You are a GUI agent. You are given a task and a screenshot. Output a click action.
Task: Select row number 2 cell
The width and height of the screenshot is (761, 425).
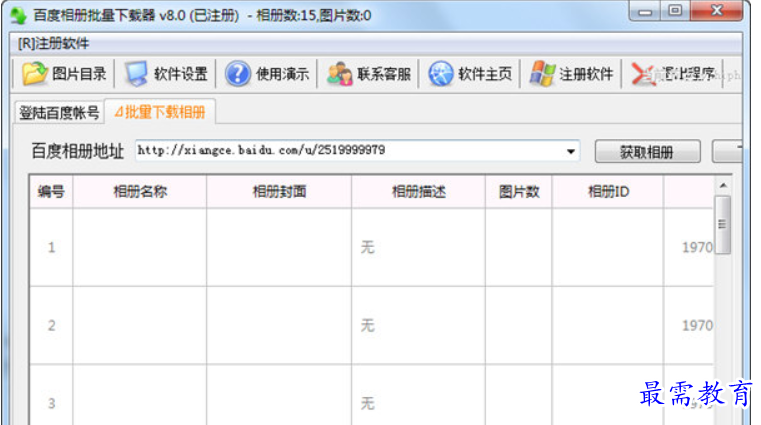(x=51, y=326)
